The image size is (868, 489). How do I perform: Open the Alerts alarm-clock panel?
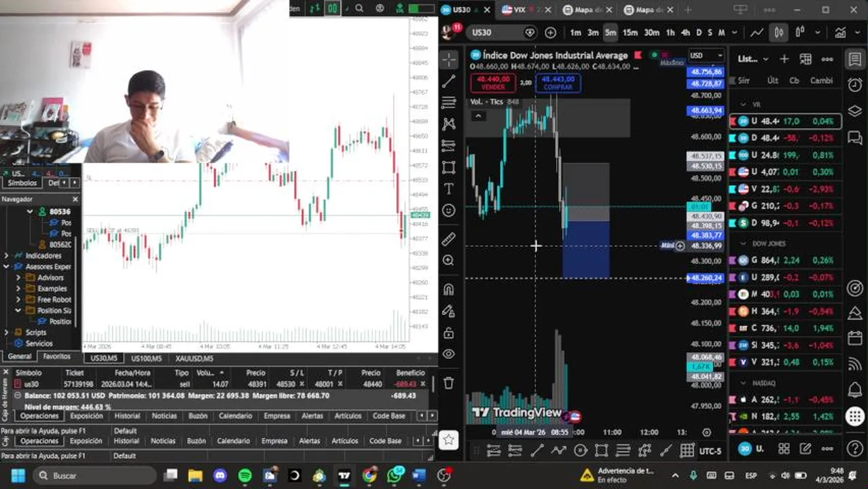coord(855,85)
